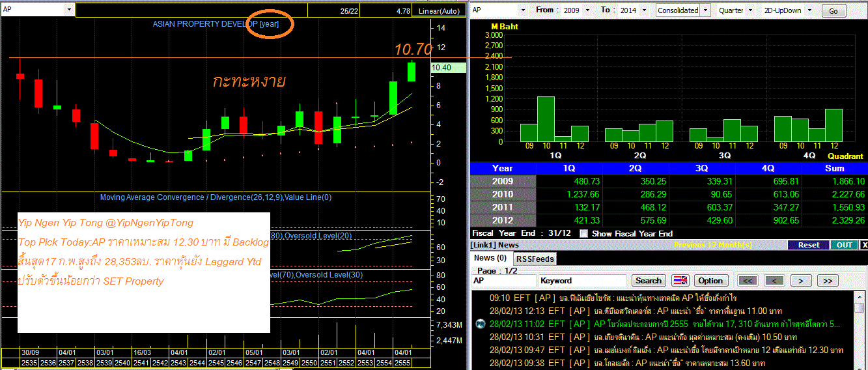This screenshot has width=868, height=370.
Task: Click the 4Q column header
Action: point(768,168)
